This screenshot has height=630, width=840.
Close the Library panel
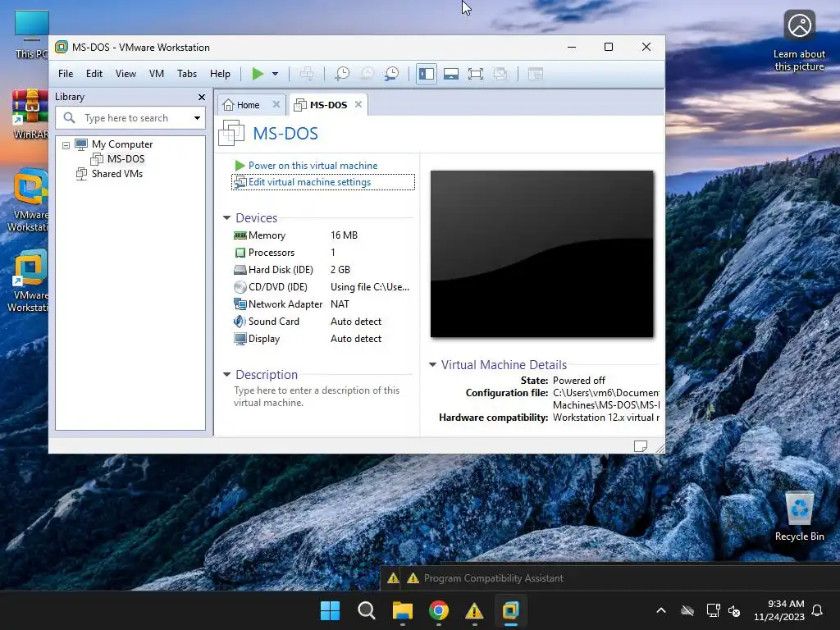click(x=202, y=97)
